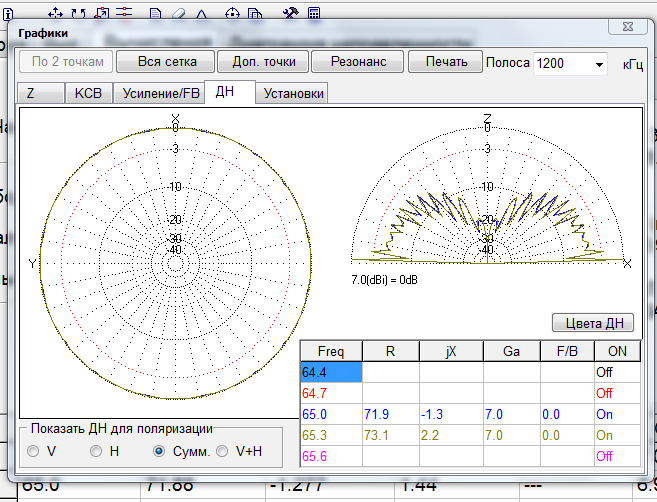Select the 64.7 frequency cell

[331, 393]
